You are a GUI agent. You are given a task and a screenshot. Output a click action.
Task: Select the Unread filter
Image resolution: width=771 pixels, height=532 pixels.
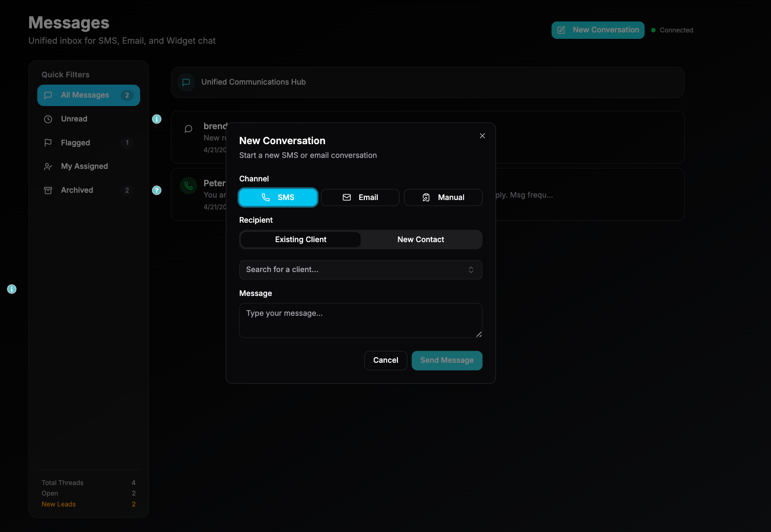[x=89, y=119]
